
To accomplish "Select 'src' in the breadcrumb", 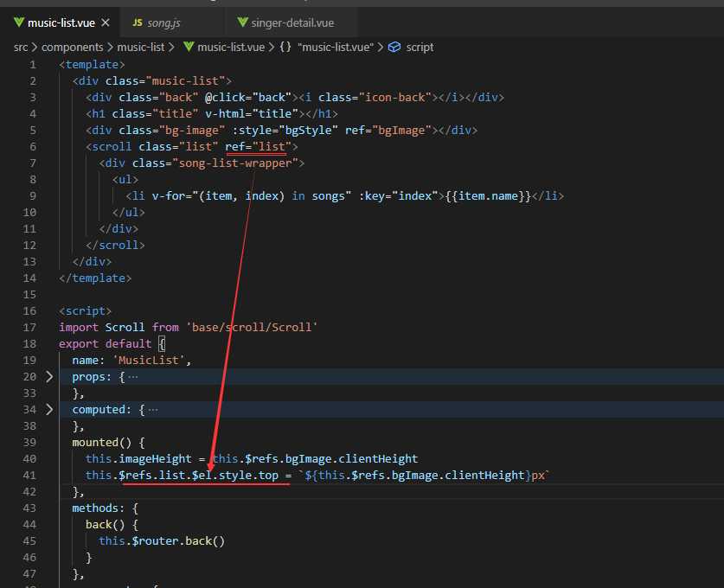I will [21, 47].
